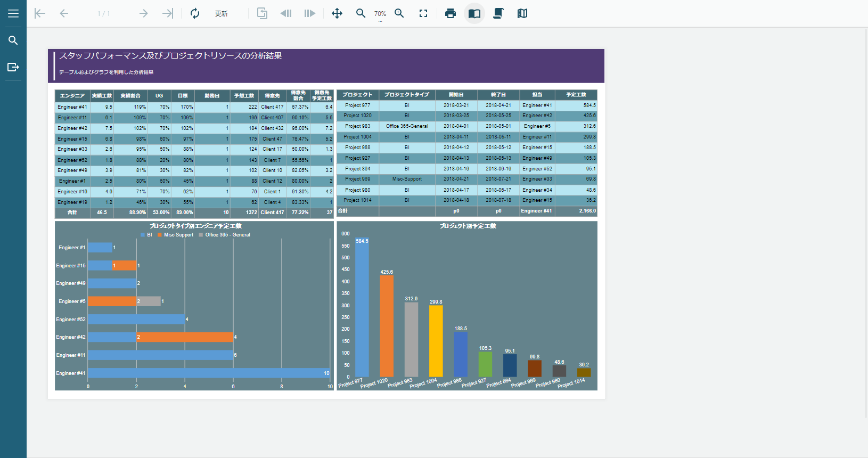
Task: Zoom out of the report
Action: (x=361, y=13)
